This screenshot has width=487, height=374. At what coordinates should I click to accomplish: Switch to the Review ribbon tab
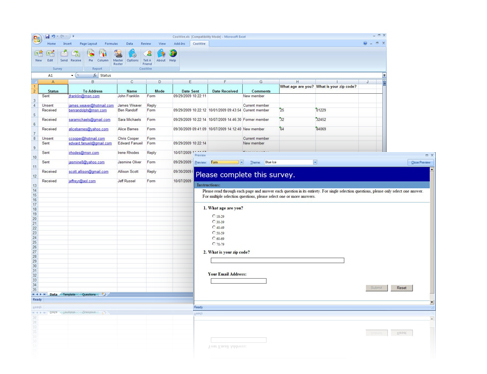(x=146, y=44)
